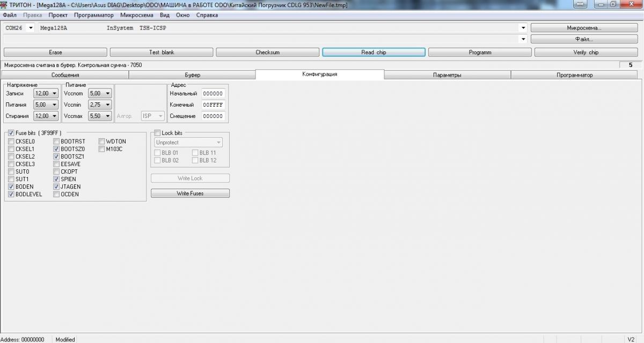
Task: Click the counter box showing 5
Action: point(630,65)
